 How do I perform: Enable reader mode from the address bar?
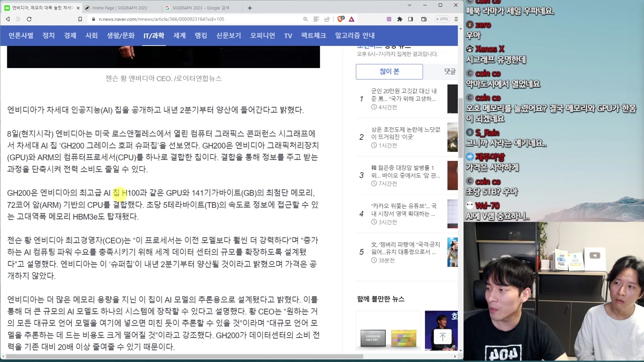point(316,19)
